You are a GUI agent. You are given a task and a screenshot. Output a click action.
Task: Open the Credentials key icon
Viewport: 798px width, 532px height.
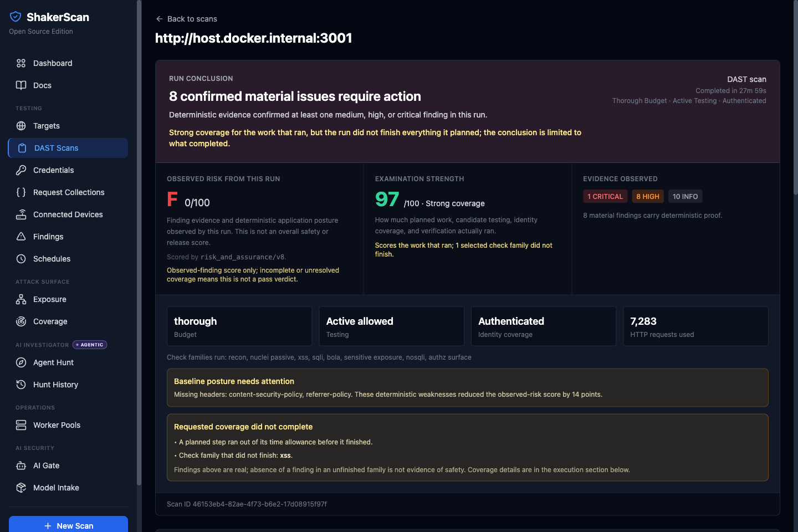[21, 170]
